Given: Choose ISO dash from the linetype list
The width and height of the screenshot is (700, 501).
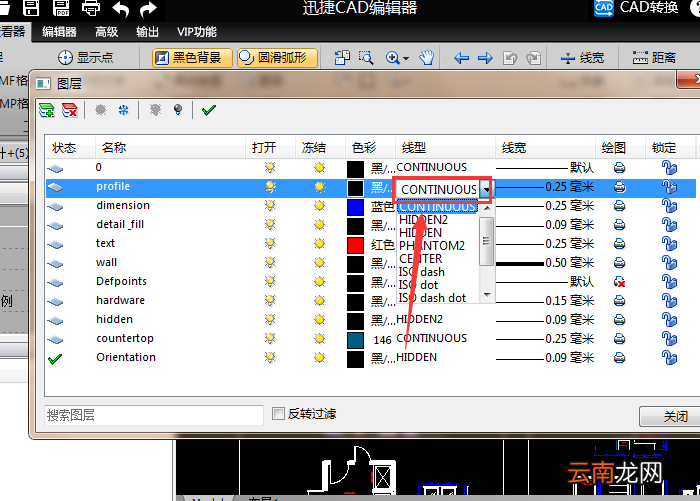Looking at the screenshot, I should 422,272.
